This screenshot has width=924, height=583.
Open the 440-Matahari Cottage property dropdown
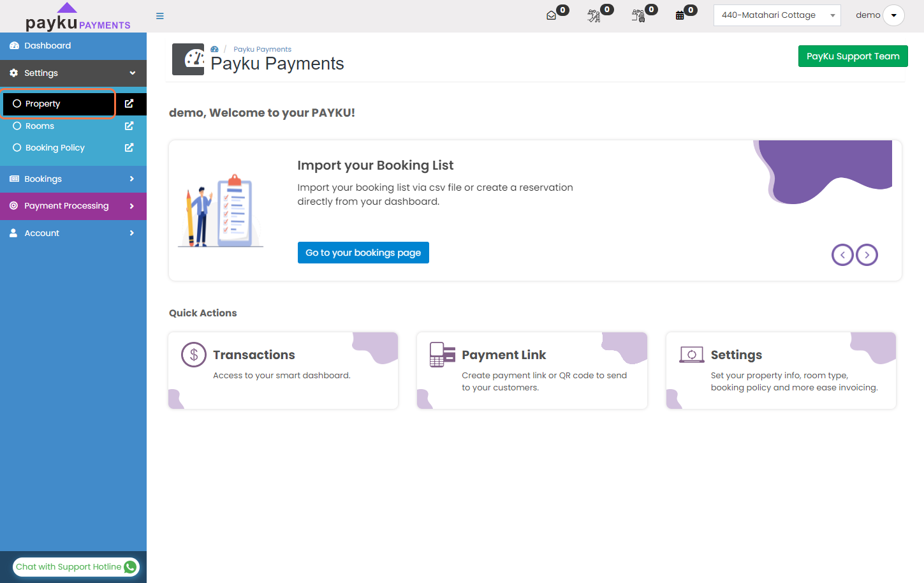coord(777,15)
